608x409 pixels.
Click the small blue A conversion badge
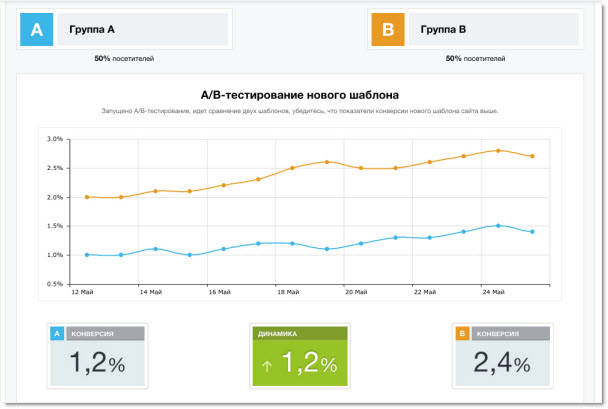[x=57, y=333]
